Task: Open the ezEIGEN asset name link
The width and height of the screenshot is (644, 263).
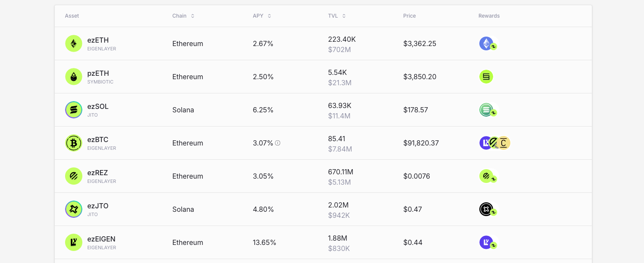Action: (x=101, y=239)
